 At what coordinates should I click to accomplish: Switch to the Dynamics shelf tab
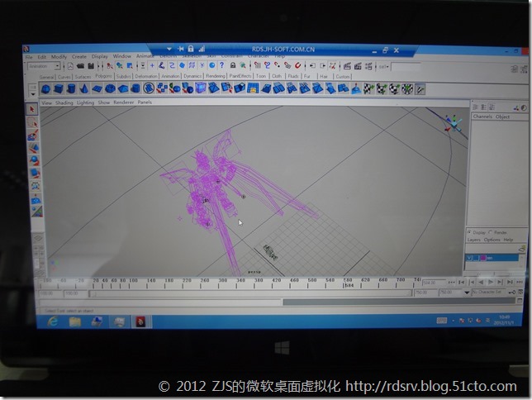click(192, 76)
